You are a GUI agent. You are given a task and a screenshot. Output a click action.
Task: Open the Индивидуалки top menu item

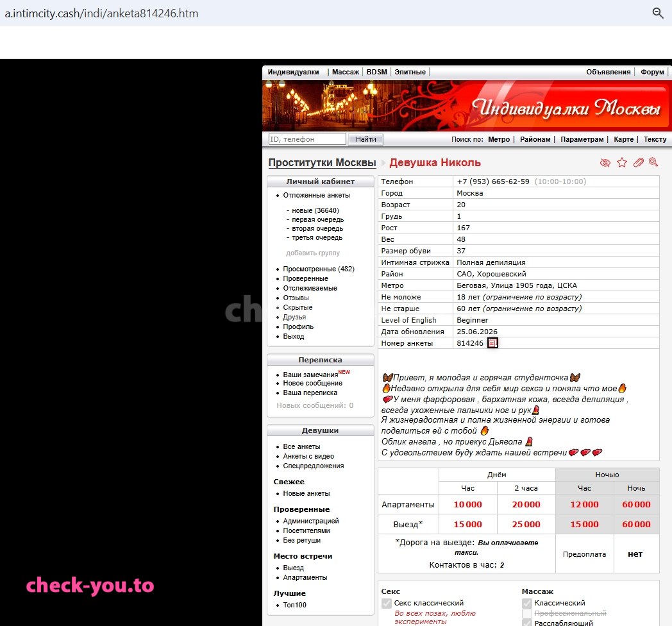pyautogui.click(x=293, y=72)
